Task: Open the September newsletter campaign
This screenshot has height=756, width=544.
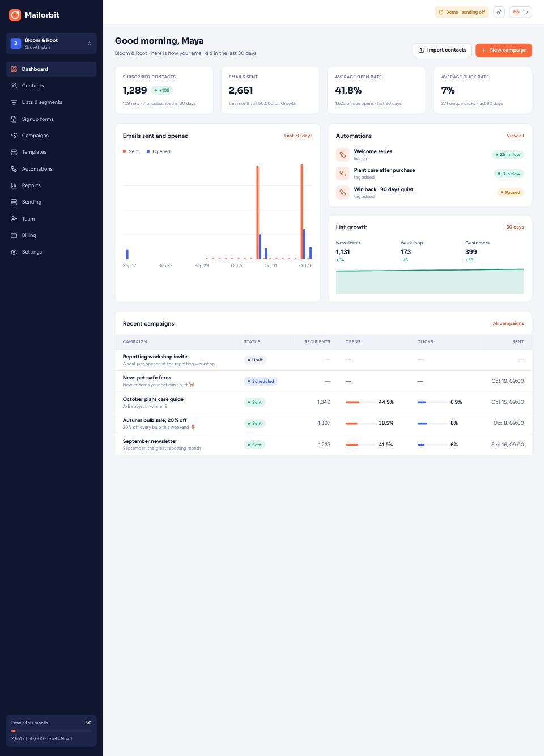Action: (x=150, y=441)
